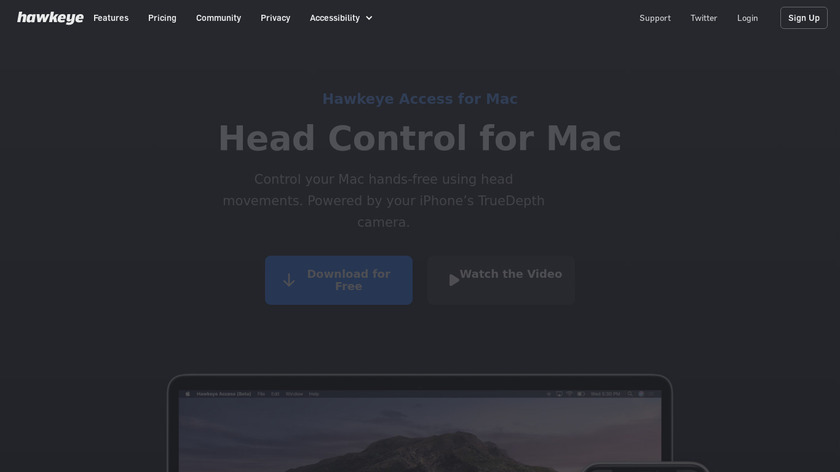Click the Sign Up button

804,18
